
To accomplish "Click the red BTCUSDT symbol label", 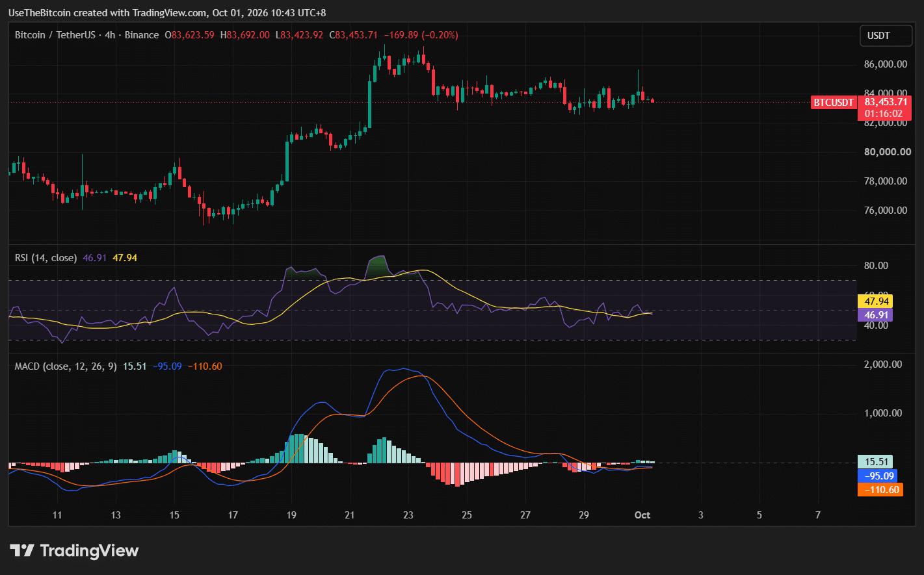I will coord(834,102).
